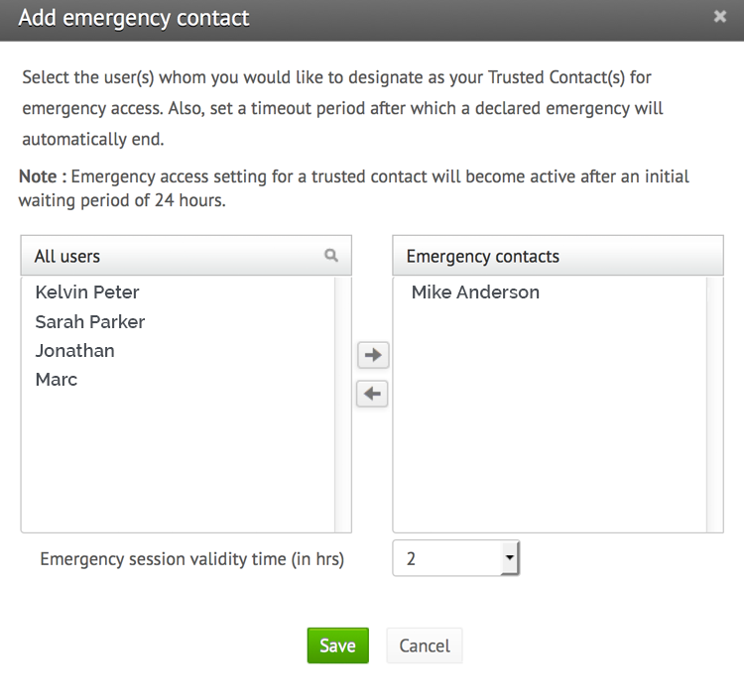The height and width of the screenshot is (700, 744).
Task: Select Mike Anderson in Emergency contacts
Action: pos(475,292)
